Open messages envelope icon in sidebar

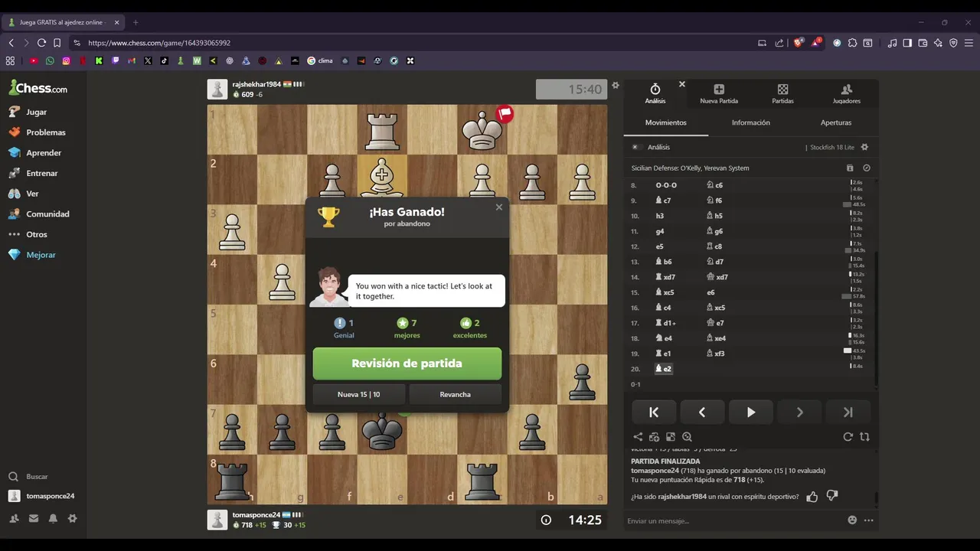[x=34, y=518]
